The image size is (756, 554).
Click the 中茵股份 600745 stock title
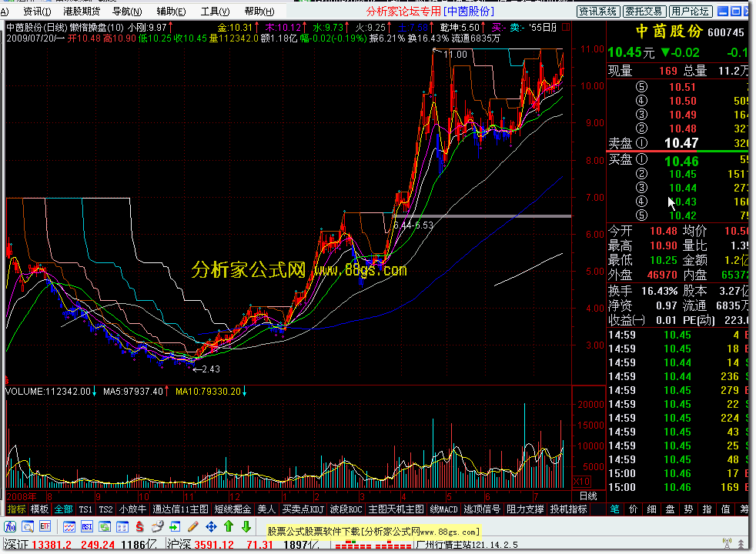pyautogui.click(x=690, y=32)
